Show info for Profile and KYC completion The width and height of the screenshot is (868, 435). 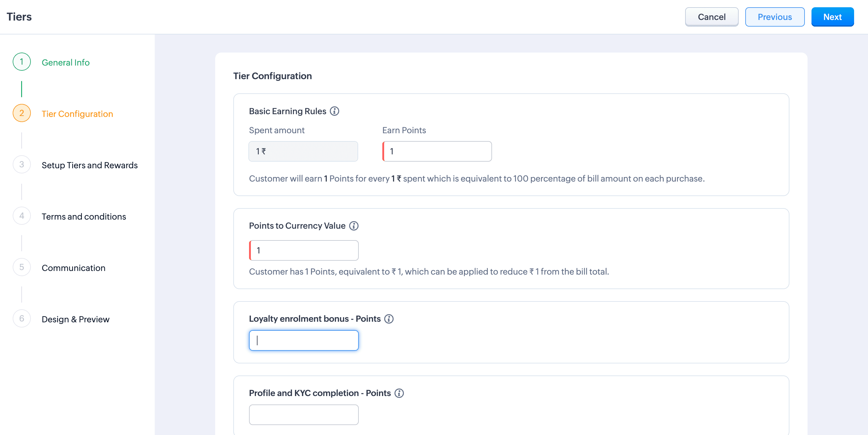tap(399, 393)
